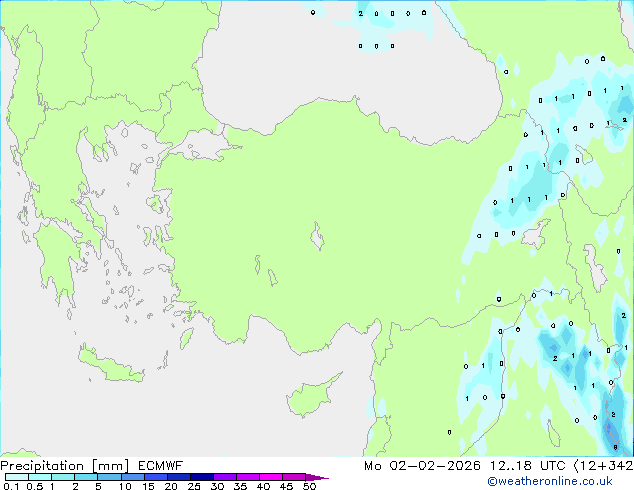
Task: Click the '20' legend scale label
Action: (171, 486)
